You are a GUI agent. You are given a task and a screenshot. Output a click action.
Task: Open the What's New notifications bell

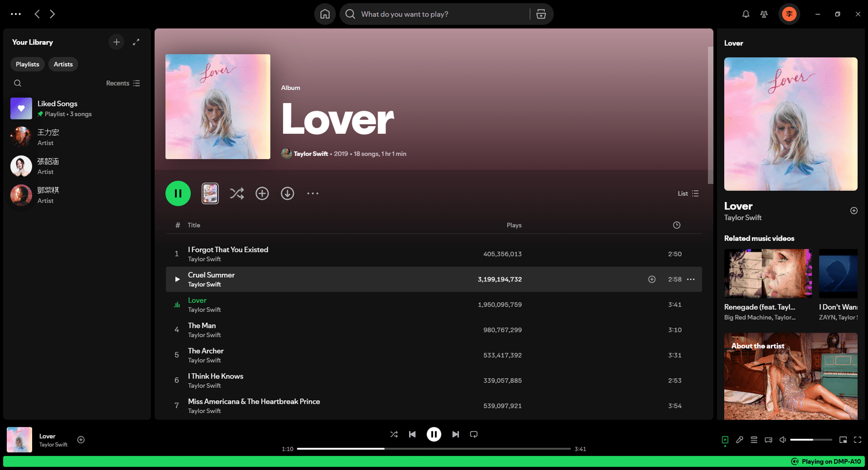click(745, 14)
